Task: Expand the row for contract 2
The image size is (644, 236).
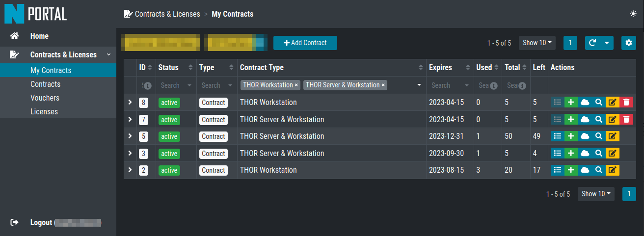Action: 130,170
